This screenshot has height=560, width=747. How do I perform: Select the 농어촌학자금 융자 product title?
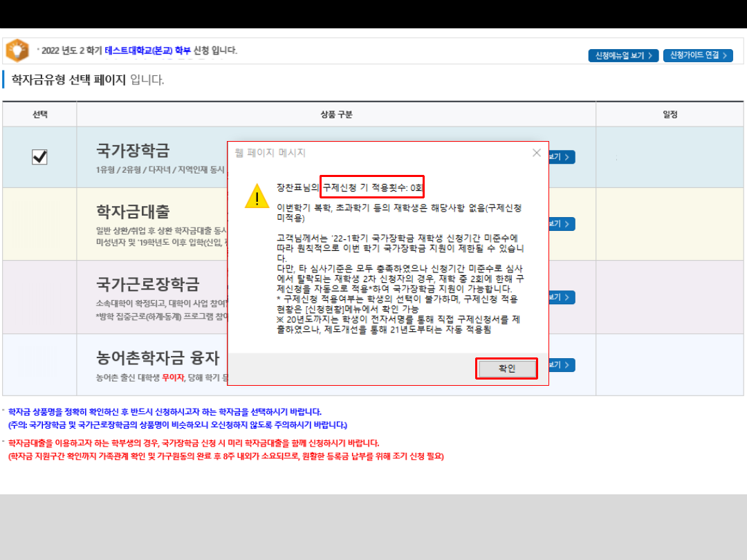(158, 358)
